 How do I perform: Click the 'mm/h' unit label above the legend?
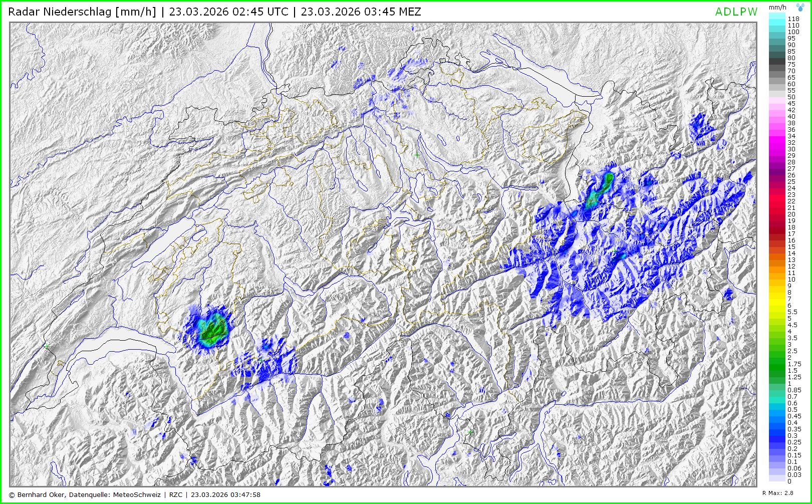777,8
